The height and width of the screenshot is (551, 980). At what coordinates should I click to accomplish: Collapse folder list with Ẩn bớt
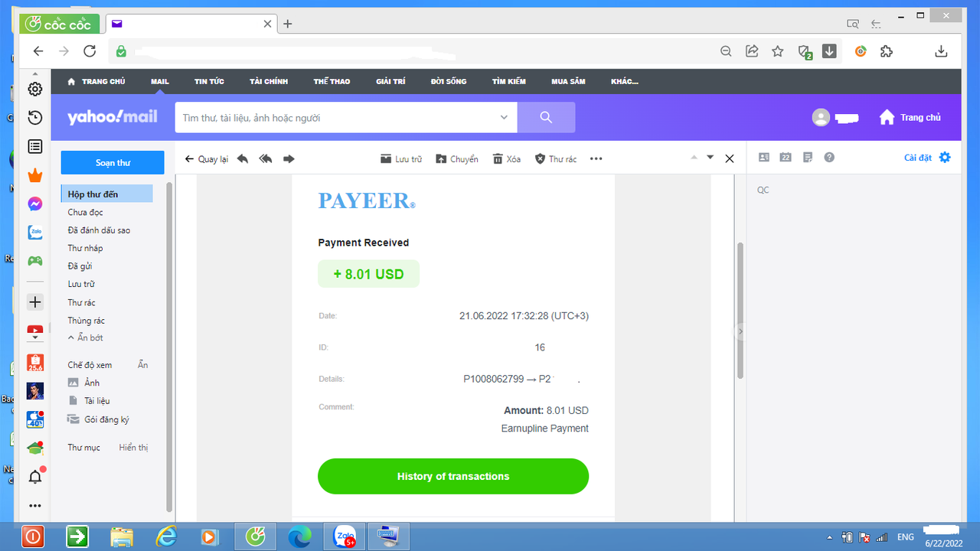tap(86, 337)
